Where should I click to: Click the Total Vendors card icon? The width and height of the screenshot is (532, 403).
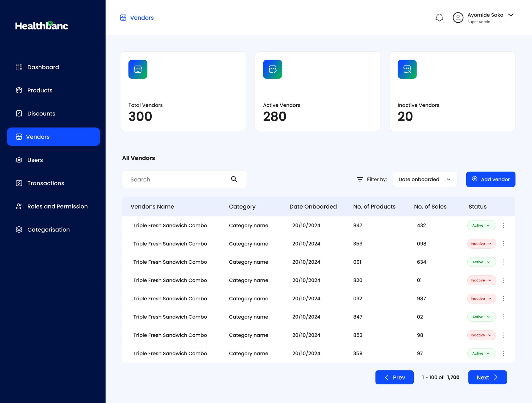138,69
